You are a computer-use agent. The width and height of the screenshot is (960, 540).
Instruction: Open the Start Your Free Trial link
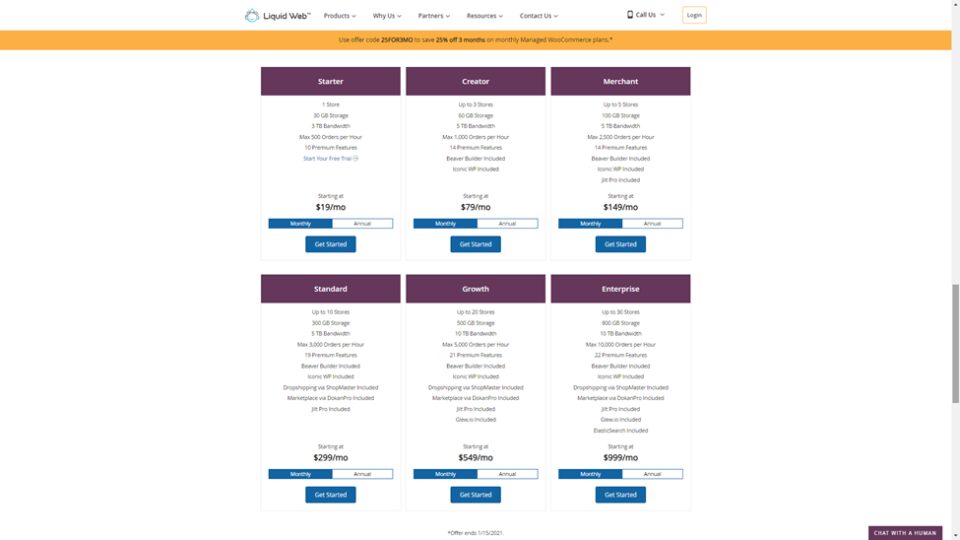tap(328, 159)
